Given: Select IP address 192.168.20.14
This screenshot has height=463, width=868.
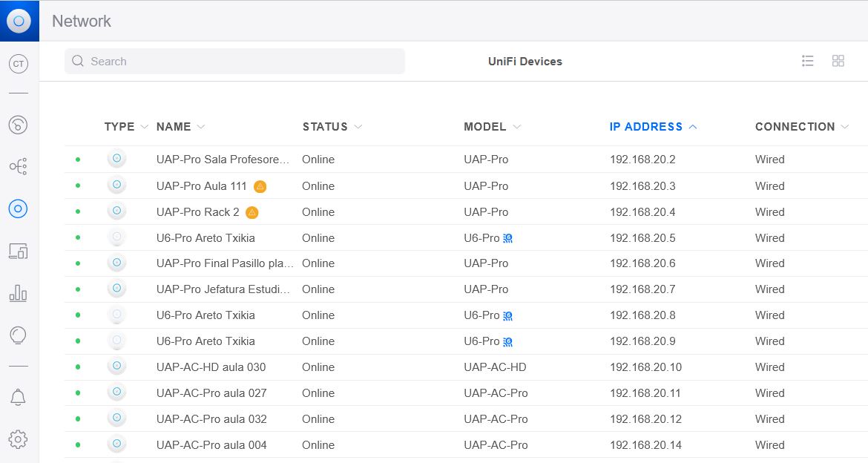Looking at the screenshot, I should coord(646,445).
